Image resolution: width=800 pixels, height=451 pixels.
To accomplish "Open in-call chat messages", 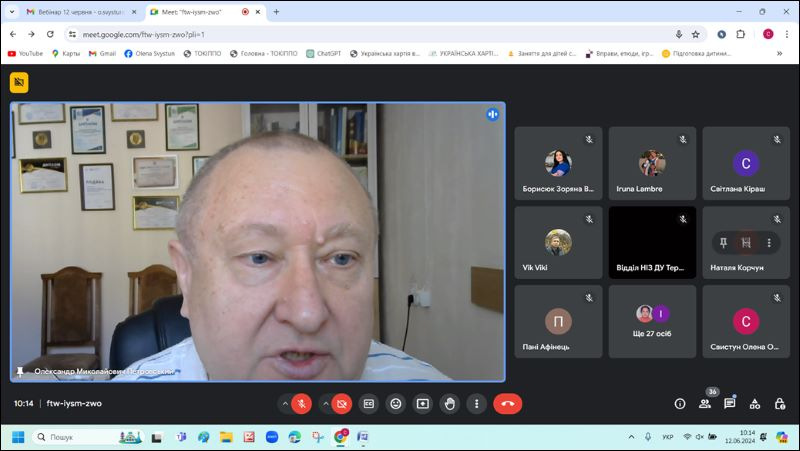I will click(730, 404).
